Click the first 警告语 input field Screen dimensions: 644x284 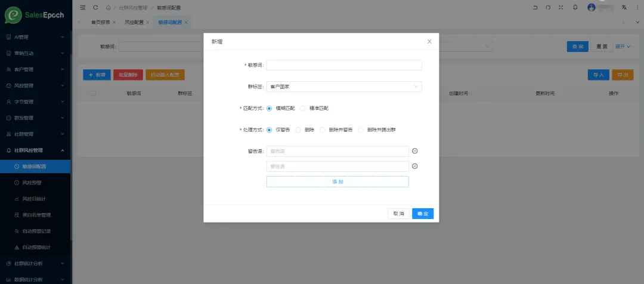tap(338, 151)
